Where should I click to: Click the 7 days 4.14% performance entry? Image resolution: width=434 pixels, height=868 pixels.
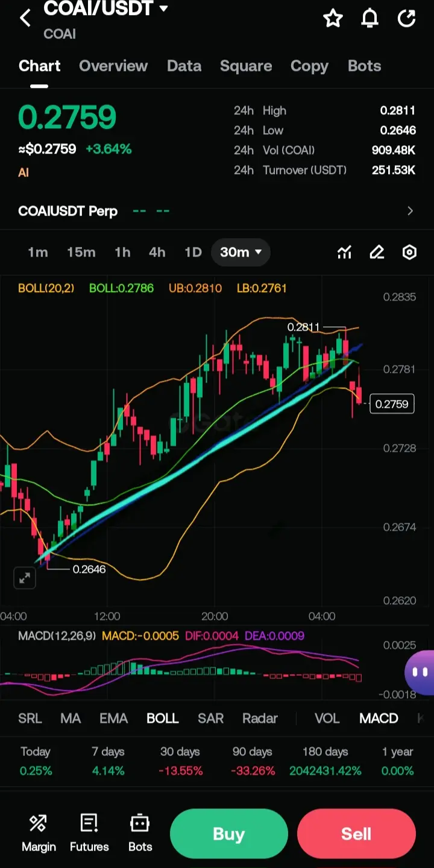click(108, 761)
